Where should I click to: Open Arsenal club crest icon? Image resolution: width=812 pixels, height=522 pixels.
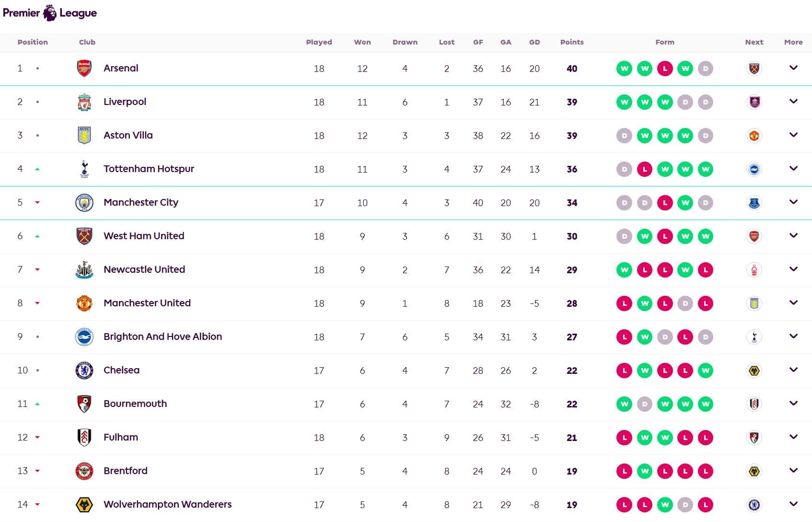[84, 69]
